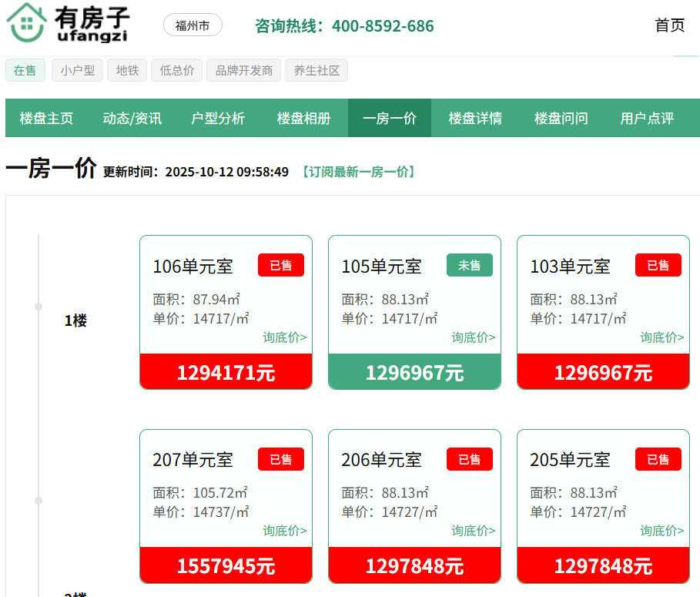Open the 楼盘相册 tab
This screenshot has height=597, width=700.
coord(303,119)
